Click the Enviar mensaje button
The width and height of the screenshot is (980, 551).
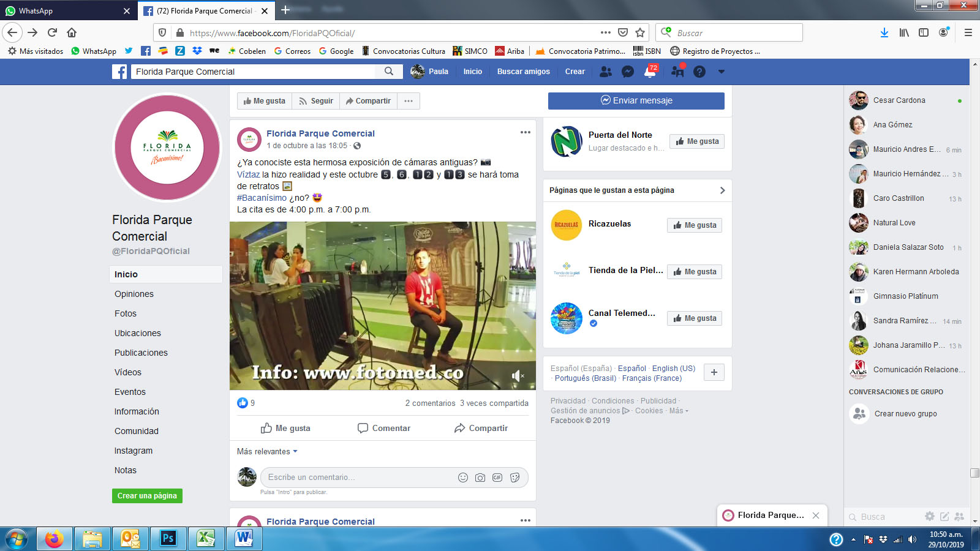click(636, 100)
